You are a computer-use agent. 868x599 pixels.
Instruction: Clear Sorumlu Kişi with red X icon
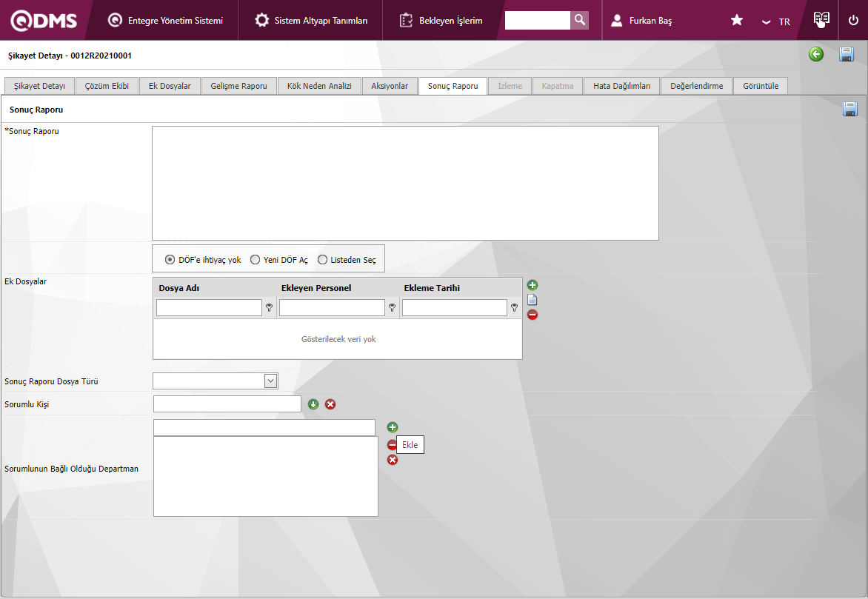330,404
